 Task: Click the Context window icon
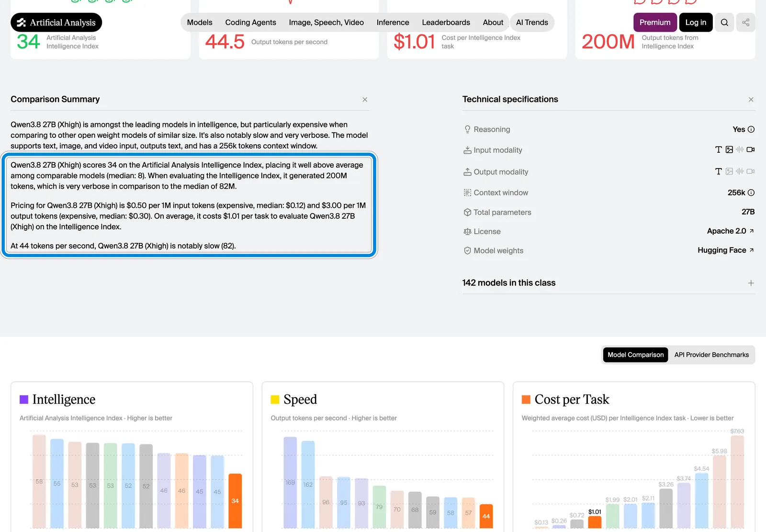pos(467,192)
